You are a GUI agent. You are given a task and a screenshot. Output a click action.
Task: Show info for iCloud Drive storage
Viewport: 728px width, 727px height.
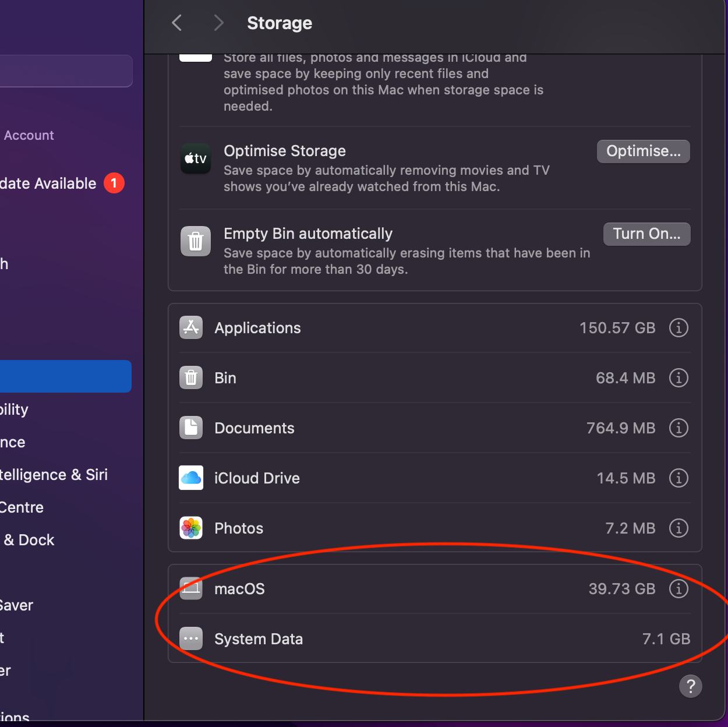point(678,478)
